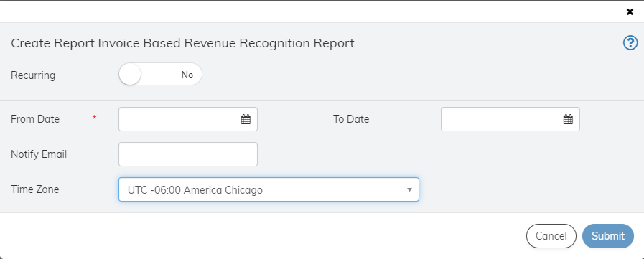Toggle the Recurring switch
644x259 pixels.
(x=160, y=75)
